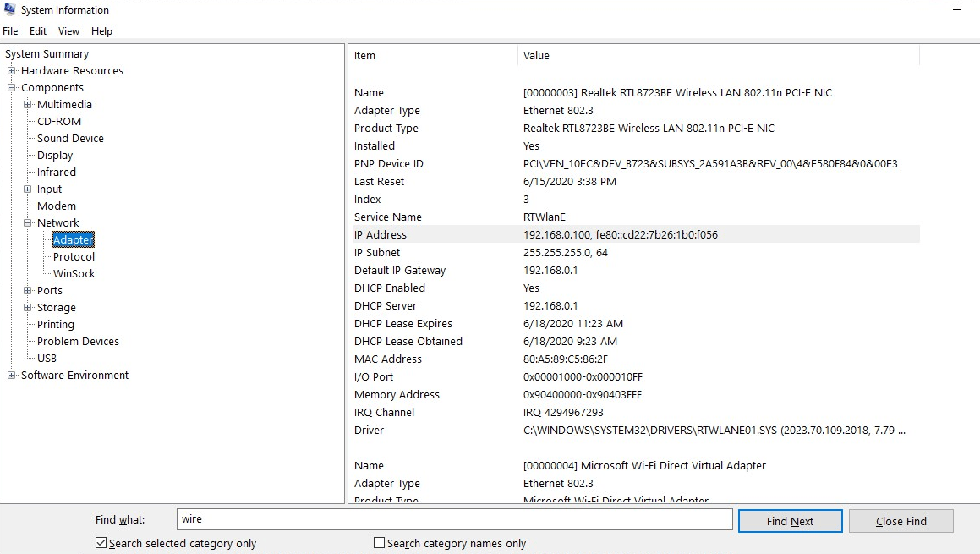Expand the Hardware Resources node
Viewport: 980px width, 554px height.
(11, 71)
